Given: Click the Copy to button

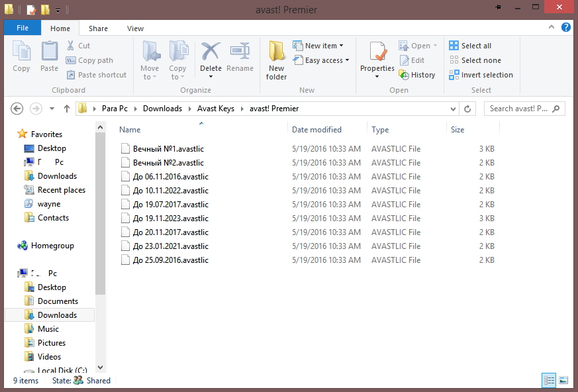Looking at the screenshot, I should click(177, 61).
